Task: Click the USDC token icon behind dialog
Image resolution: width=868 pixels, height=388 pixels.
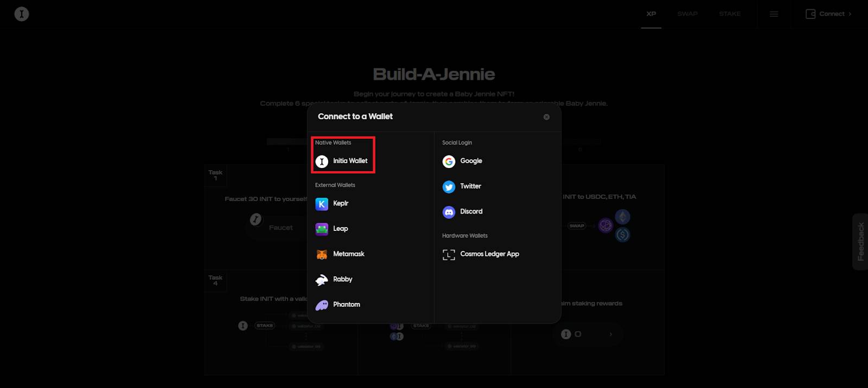Action: (622, 235)
